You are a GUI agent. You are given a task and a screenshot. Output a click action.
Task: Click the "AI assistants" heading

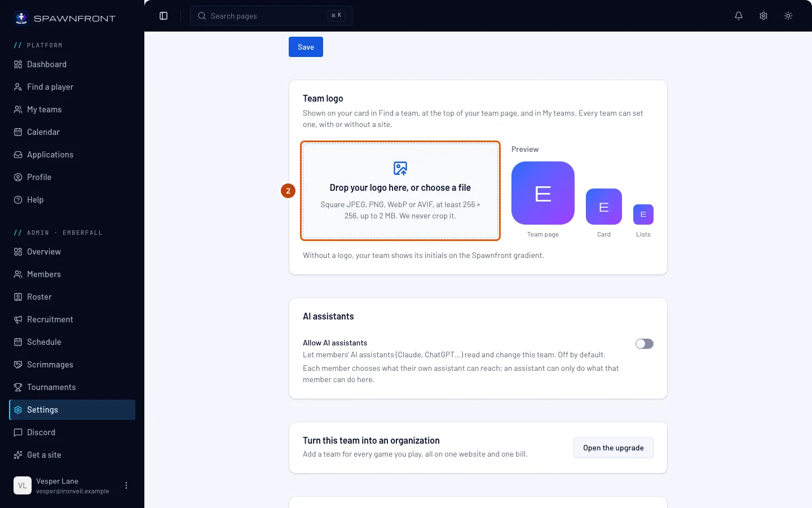click(x=328, y=316)
